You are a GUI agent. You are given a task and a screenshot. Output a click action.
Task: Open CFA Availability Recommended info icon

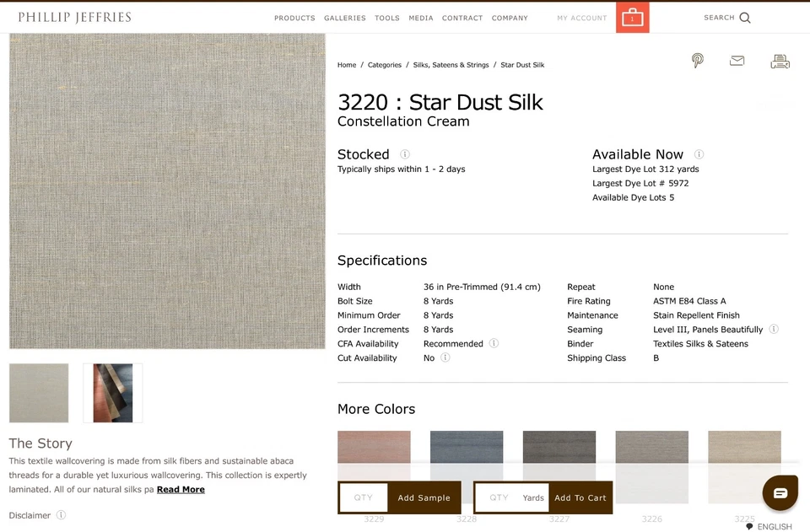tap(494, 343)
